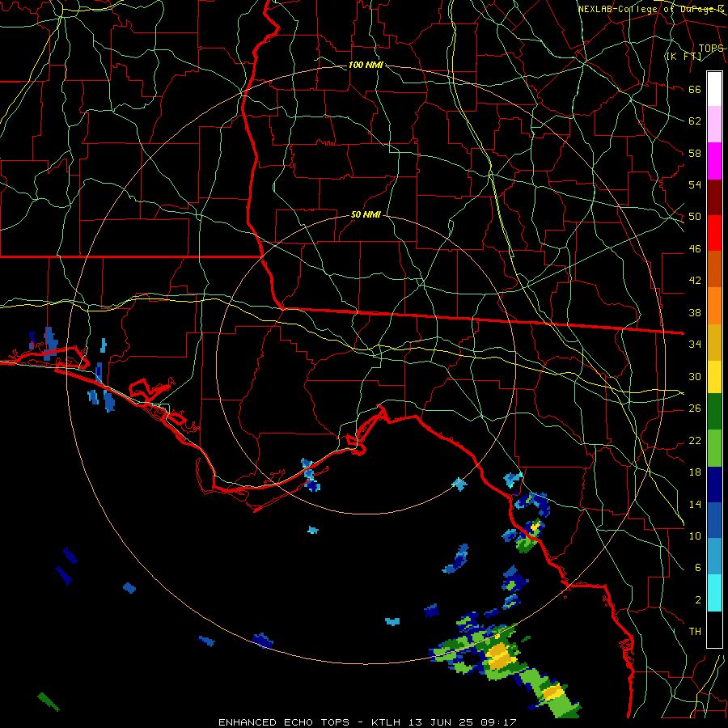Click the 50 NMI range ring label

366,214
